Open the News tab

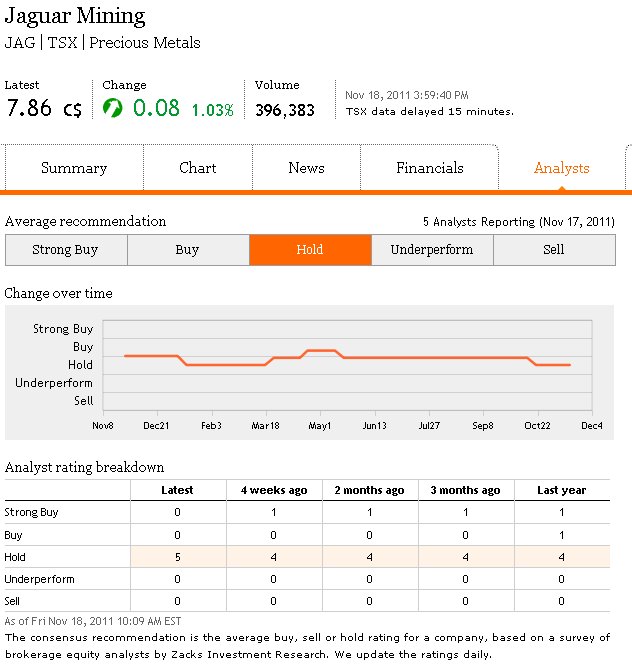click(x=306, y=168)
